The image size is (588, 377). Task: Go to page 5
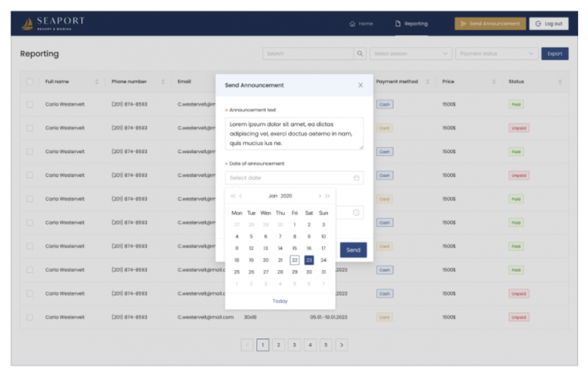pos(326,345)
